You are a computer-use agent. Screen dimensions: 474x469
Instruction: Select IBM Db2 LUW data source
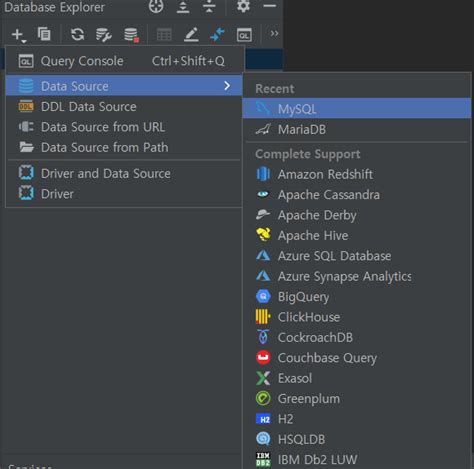(x=357, y=460)
